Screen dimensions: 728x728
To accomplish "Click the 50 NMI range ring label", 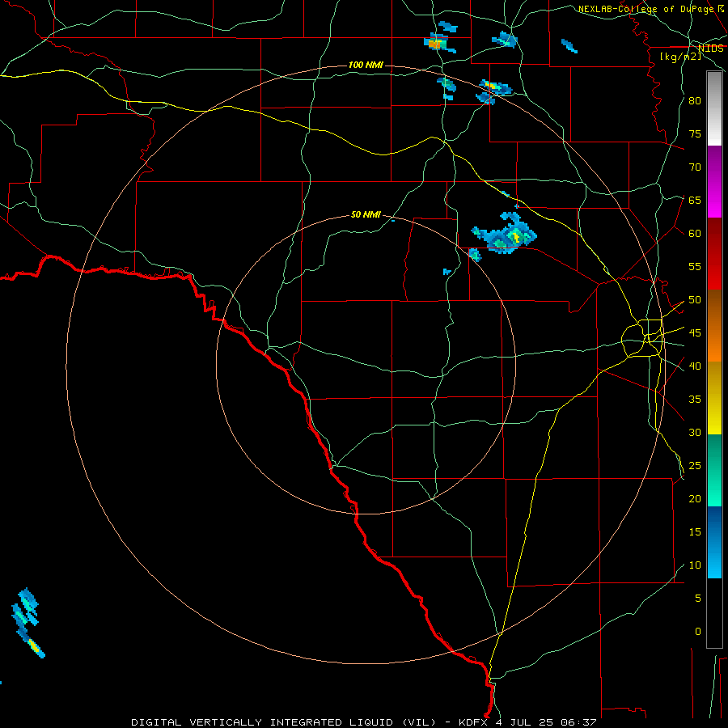I will pos(366,214).
